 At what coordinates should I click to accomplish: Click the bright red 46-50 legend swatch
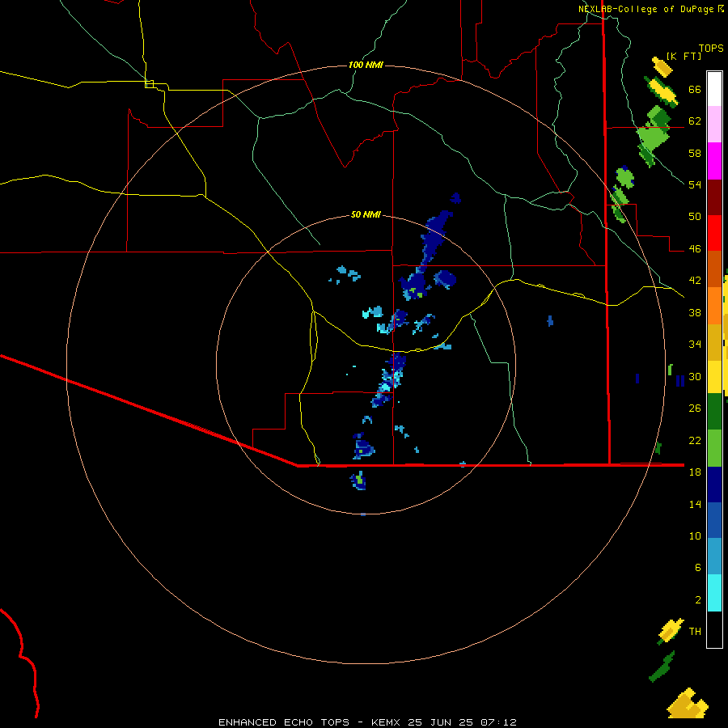(714, 233)
